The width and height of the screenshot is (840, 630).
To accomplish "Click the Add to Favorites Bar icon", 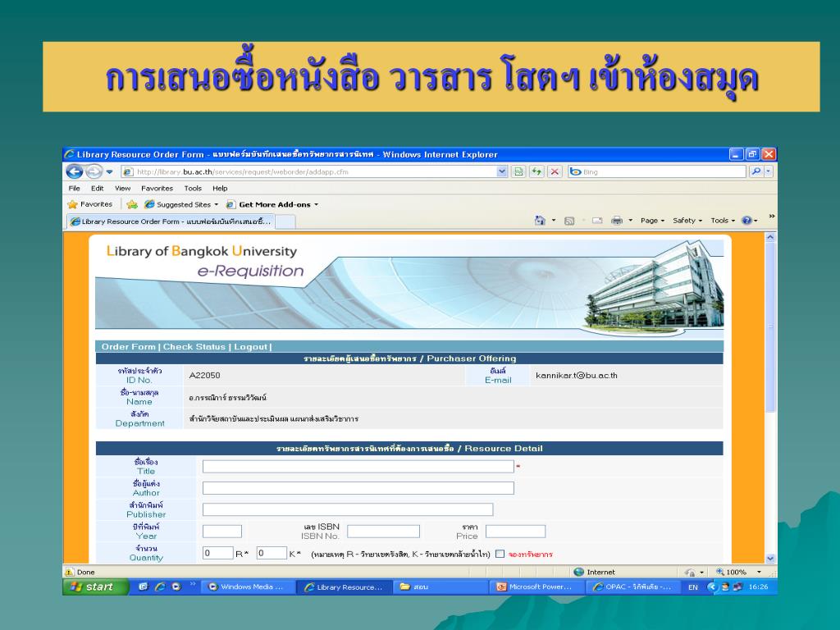I will (x=132, y=204).
